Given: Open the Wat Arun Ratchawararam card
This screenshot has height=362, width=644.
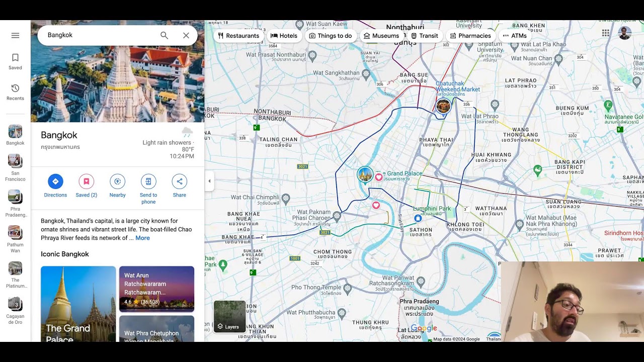Looking at the screenshot, I should coord(156,289).
